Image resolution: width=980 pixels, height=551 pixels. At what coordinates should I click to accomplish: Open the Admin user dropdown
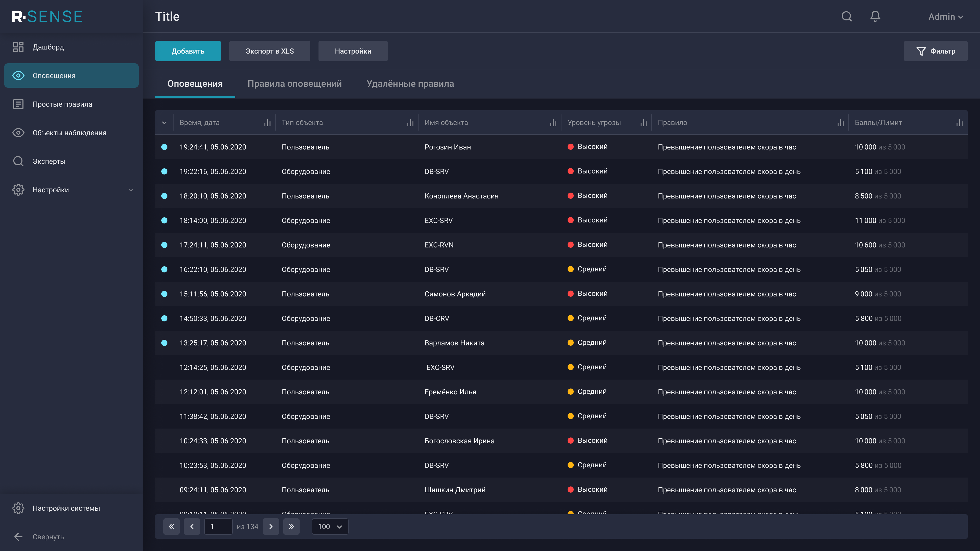click(x=945, y=17)
